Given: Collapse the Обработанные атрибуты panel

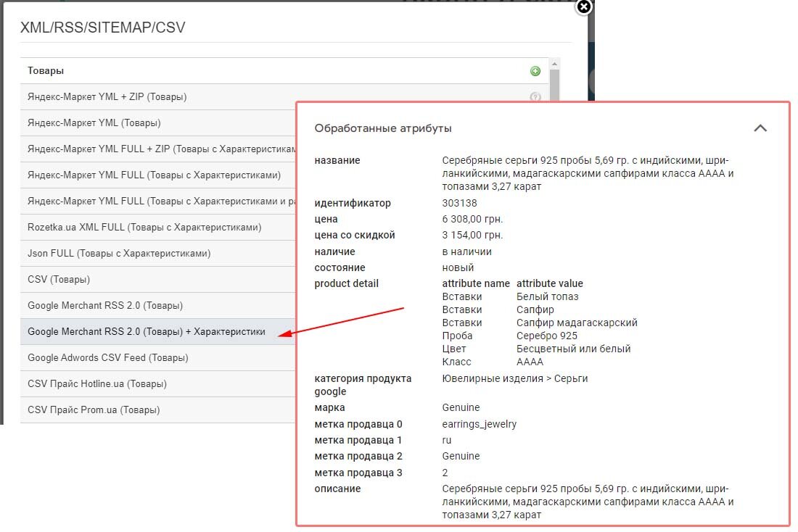Looking at the screenshot, I should tap(760, 128).
